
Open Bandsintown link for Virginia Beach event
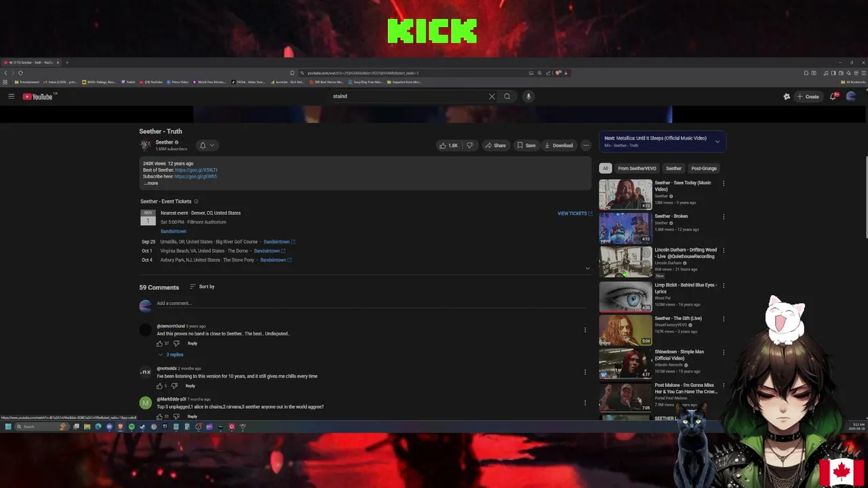coord(269,251)
